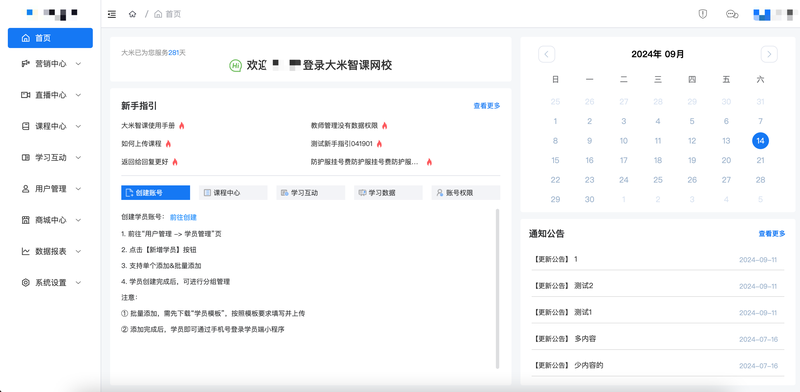This screenshot has height=392, width=800.
Task: Click the 2024年 09月 calendar title
Action: [658, 54]
